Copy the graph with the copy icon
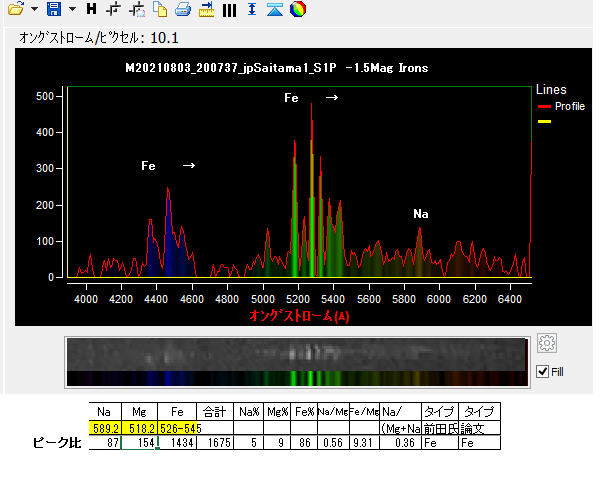The height and width of the screenshot is (480, 605). tap(160, 9)
